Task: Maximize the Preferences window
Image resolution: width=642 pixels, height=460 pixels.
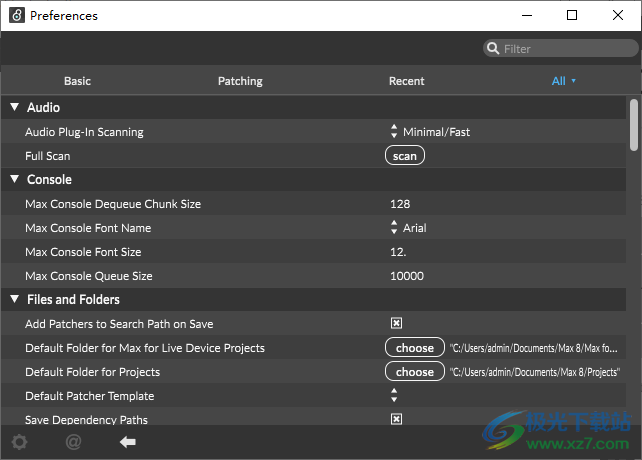Action: [x=572, y=15]
